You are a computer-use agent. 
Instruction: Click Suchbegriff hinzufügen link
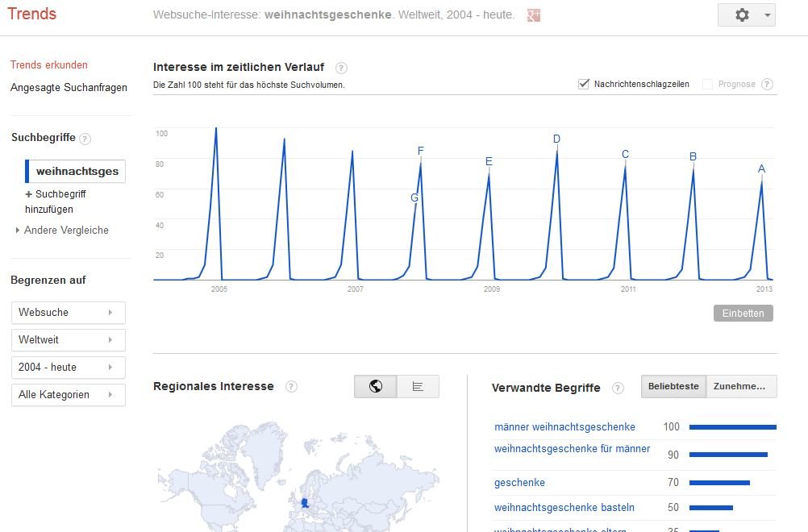[x=56, y=202]
